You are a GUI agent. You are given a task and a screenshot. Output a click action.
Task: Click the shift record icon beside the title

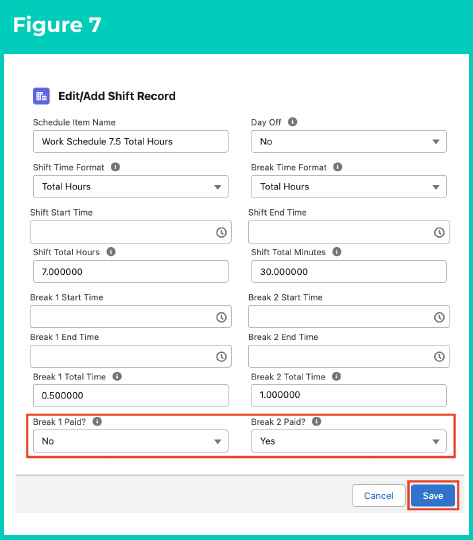(x=41, y=96)
